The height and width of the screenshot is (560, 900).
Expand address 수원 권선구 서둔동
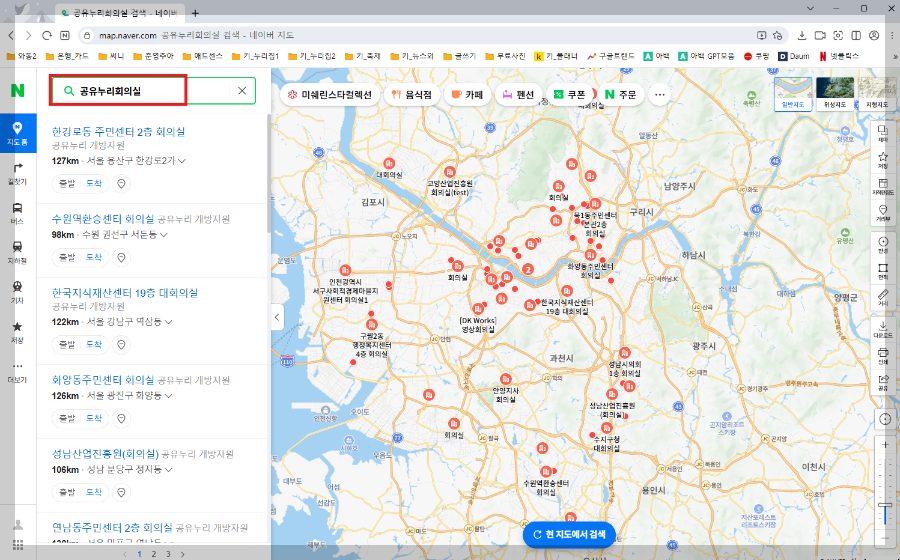(x=125, y=235)
